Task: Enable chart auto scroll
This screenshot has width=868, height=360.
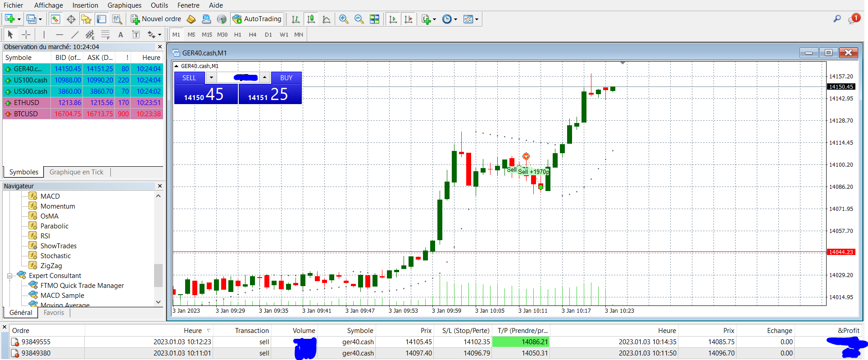Action: (x=393, y=19)
